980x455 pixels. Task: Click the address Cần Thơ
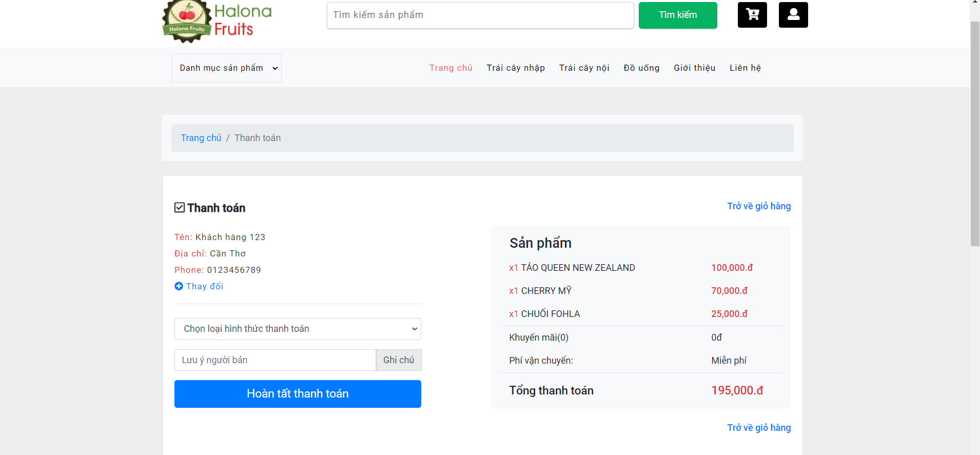(x=228, y=253)
